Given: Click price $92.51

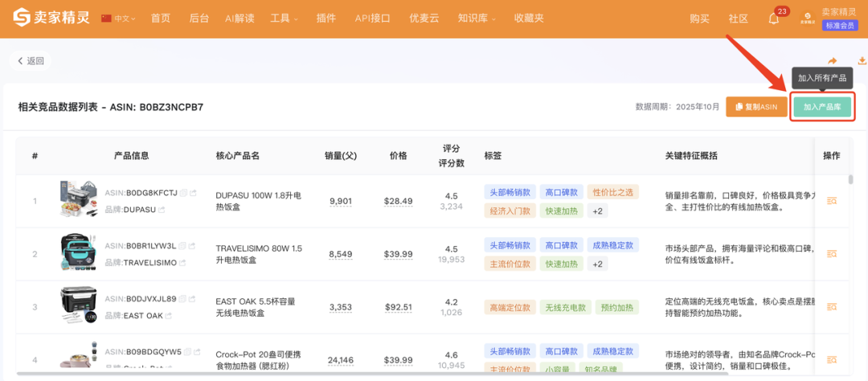Looking at the screenshot, I should (x=399, y=307).
